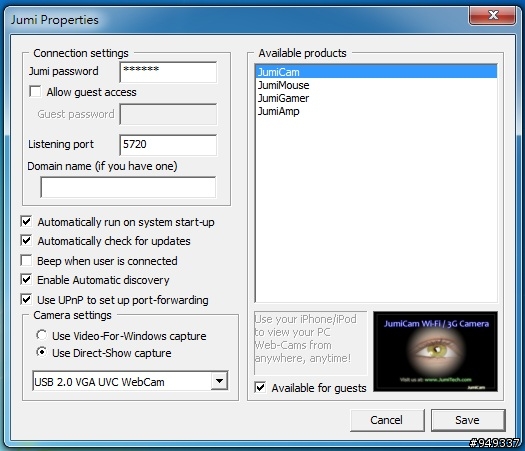This screenshot has width=525, height=451.
Task: Select Use Video-For-Windows capture option
Action: point(42,335)
